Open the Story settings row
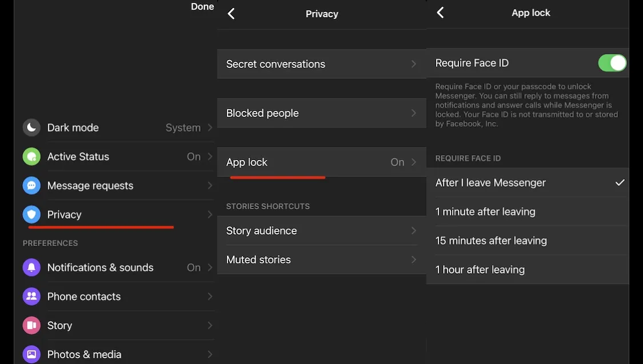The image size is (643, 364). click(118, 326)
